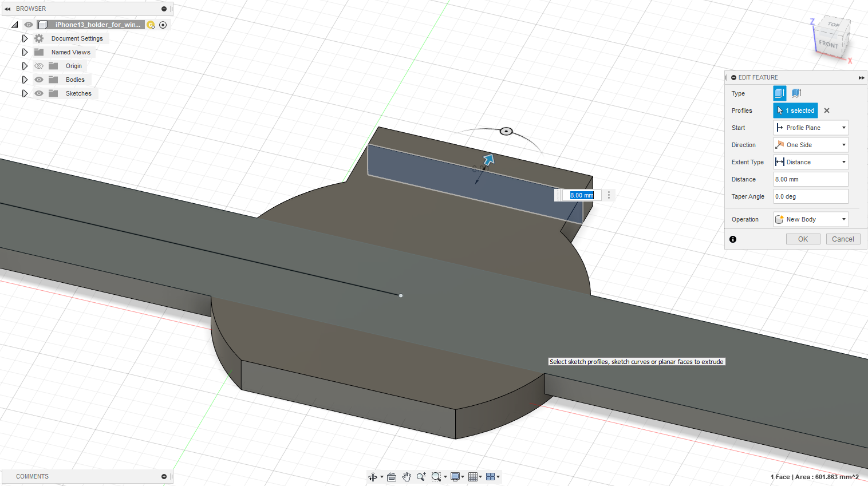Expand Edit Feature panel double arrows

click(x=861, y=77)
